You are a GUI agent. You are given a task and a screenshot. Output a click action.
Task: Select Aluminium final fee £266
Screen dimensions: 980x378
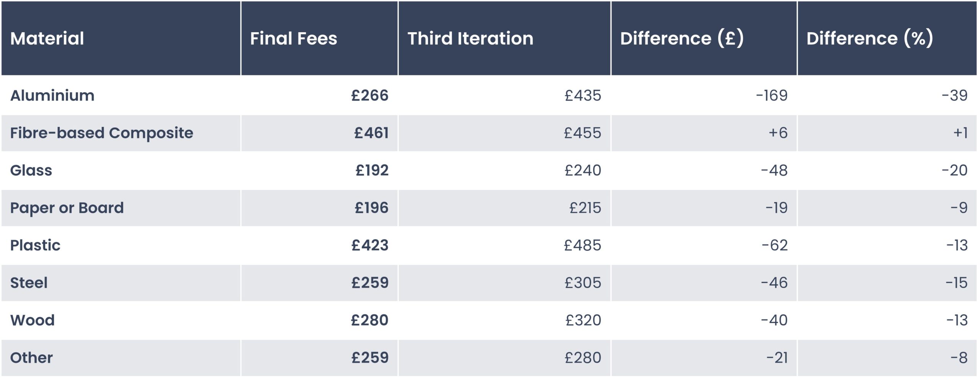(370, 95)
